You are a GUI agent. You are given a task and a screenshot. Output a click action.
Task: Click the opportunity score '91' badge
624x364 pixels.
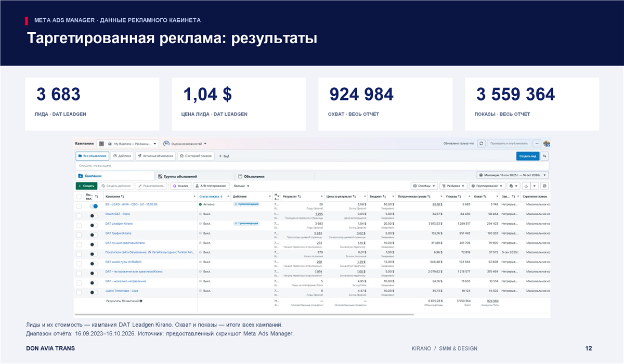coord(166,144)
